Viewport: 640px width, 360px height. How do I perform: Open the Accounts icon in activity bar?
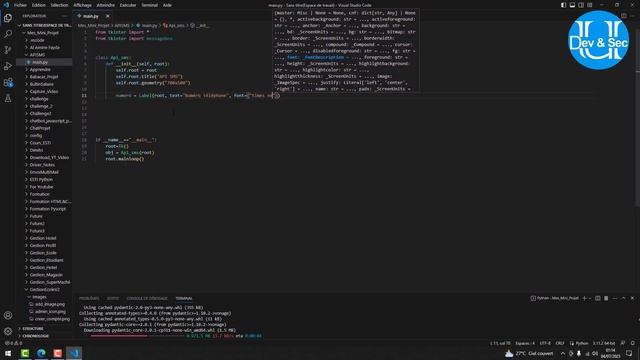click(8, 315)
